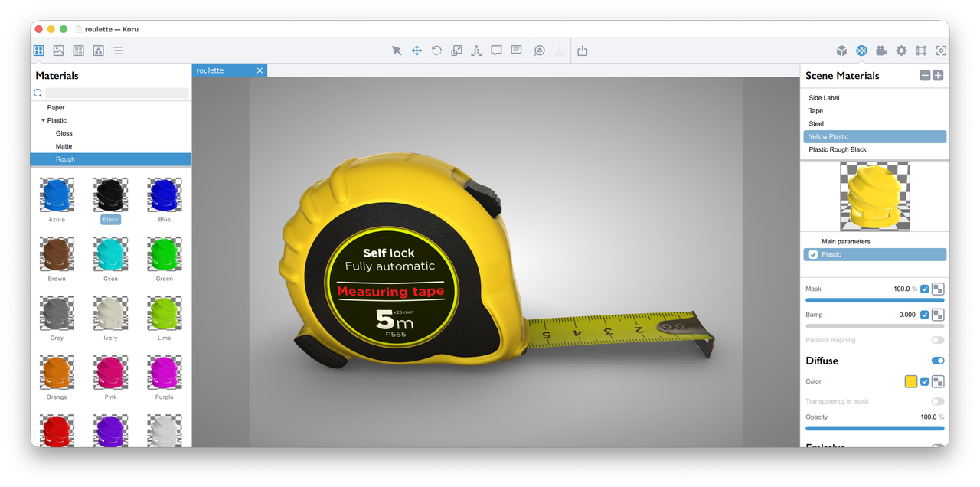Toggle the Parallax mapping switch
The image size is (980, 487).
pos(938,340)
